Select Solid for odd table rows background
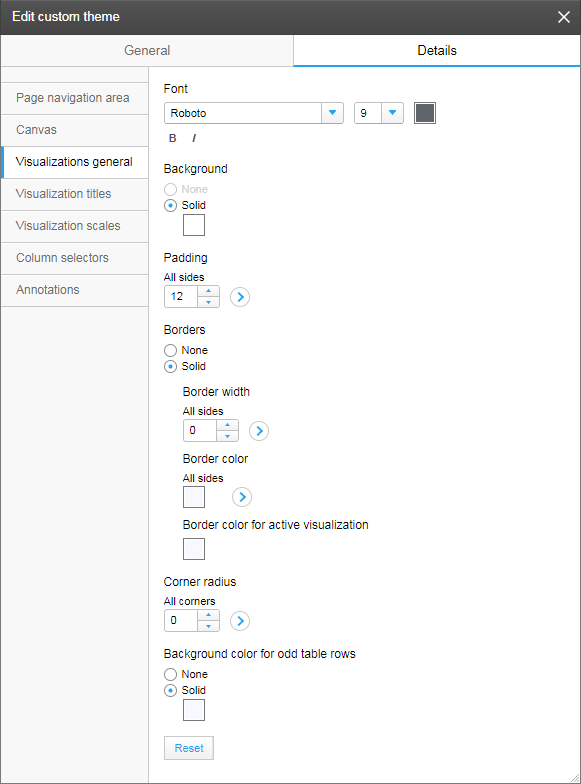The height and width of the screenshot is (784, 581). (170, 690)
